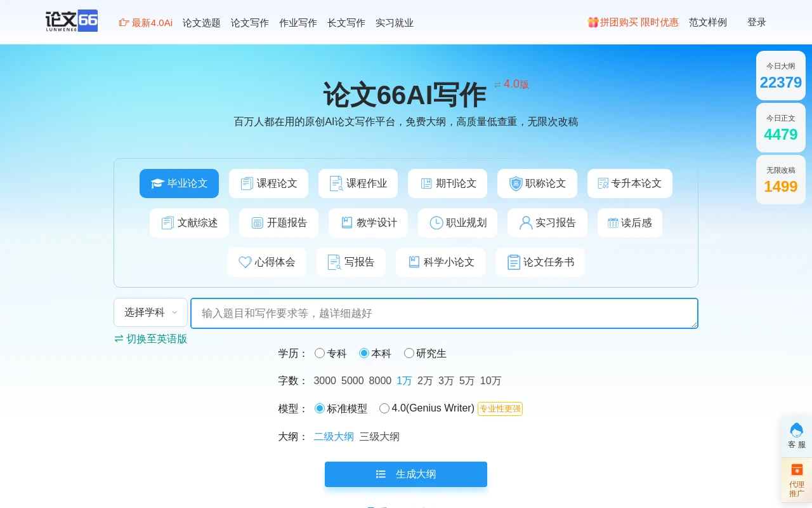Select the 期刊论文 category icon
The height and width of the screenshot is (508, 812).
[426, 184]
